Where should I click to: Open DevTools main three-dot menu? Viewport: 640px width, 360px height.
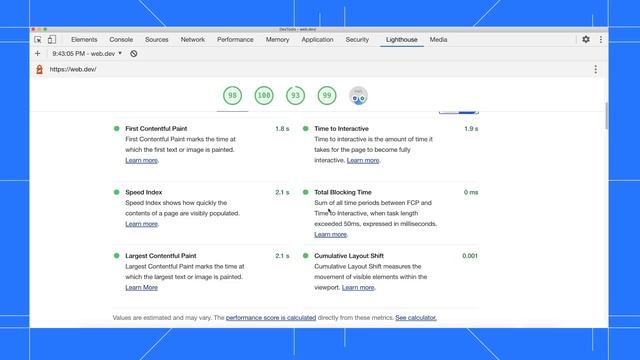point(601,39)
